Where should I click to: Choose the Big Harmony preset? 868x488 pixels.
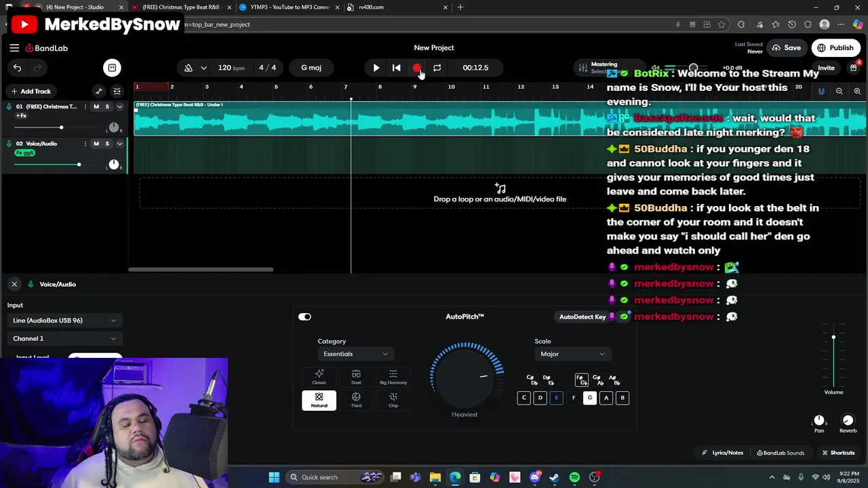393,378
